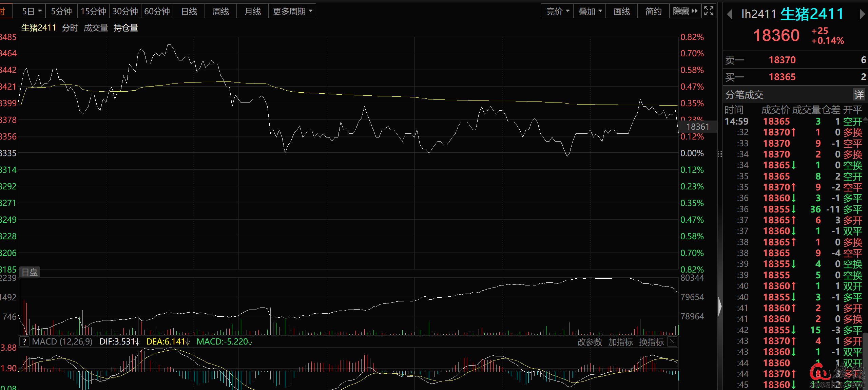This screenshot has height=390, width=868.
Task: Open the 5日 period dropdown
Action: coord(32,12)
